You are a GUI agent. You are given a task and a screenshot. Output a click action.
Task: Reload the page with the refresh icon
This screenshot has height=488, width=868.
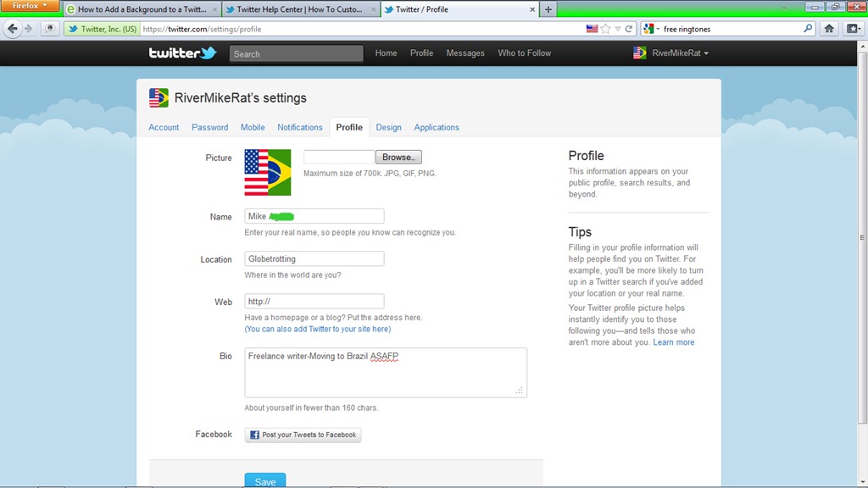click(629, 29)
